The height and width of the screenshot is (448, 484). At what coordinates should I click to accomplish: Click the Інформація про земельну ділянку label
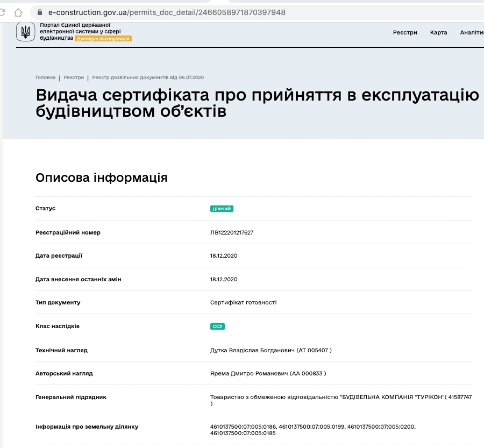87,426
